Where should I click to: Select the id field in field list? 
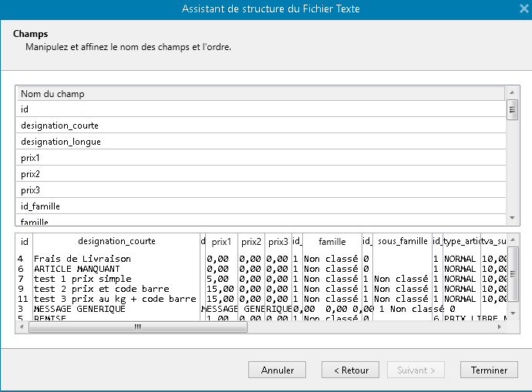[261, 109]
